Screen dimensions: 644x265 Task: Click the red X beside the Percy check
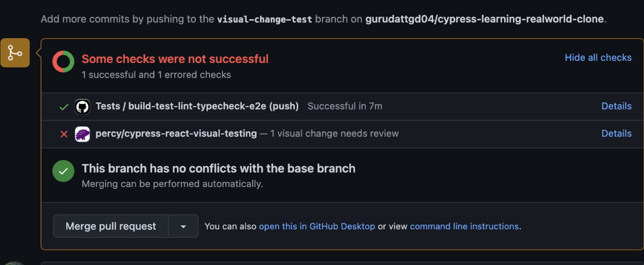tap(64, 134)
